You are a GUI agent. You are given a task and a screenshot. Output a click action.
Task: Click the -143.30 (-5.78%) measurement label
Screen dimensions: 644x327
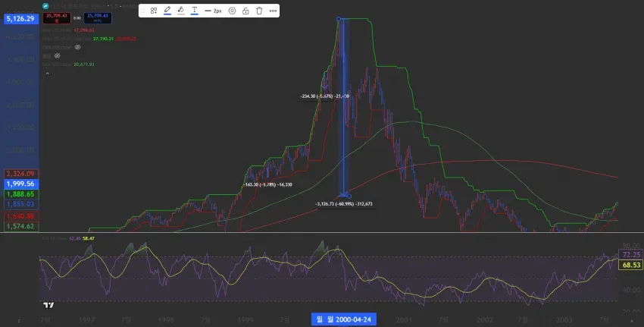(x=267, y=185)
